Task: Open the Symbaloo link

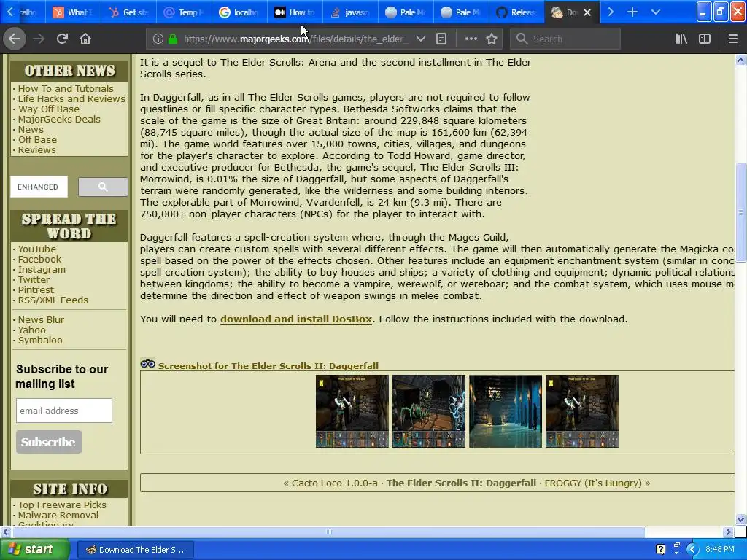Action: pyautogui.click(x=40, y=340)
